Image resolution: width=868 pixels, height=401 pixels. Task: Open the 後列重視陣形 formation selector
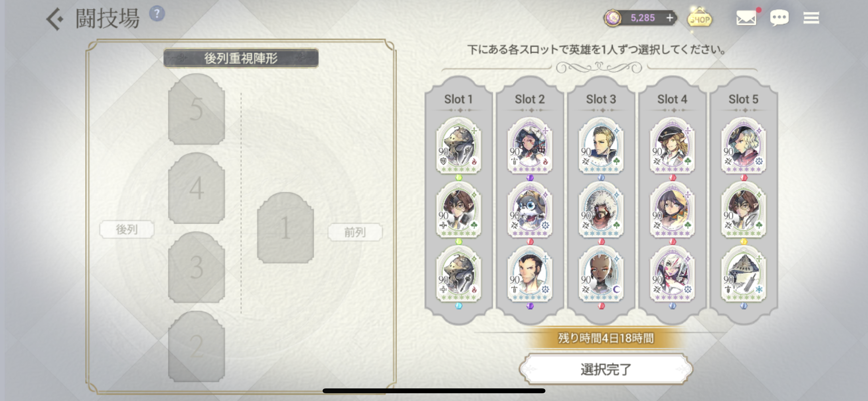coord(241,58)
